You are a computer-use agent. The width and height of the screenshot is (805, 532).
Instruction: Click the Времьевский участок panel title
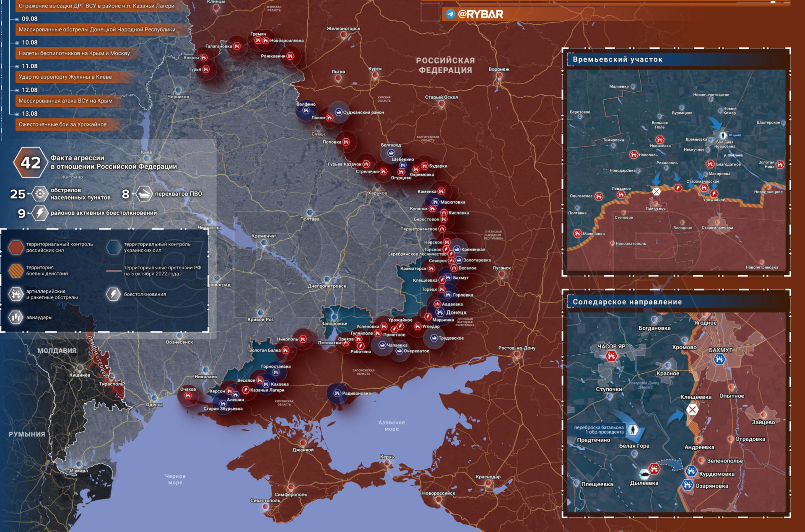(x=618, y=59)
